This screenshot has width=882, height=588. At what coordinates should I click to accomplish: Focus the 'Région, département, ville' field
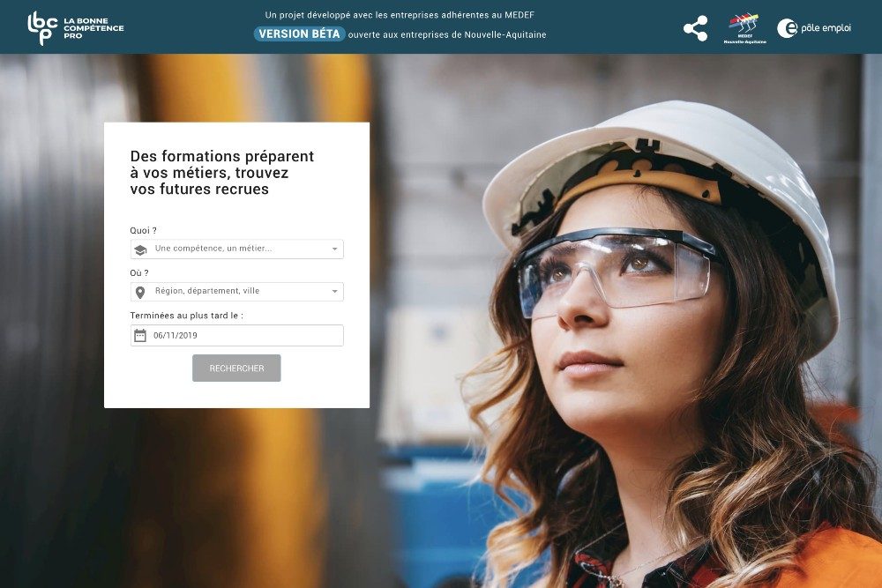(x=236, y=292)
